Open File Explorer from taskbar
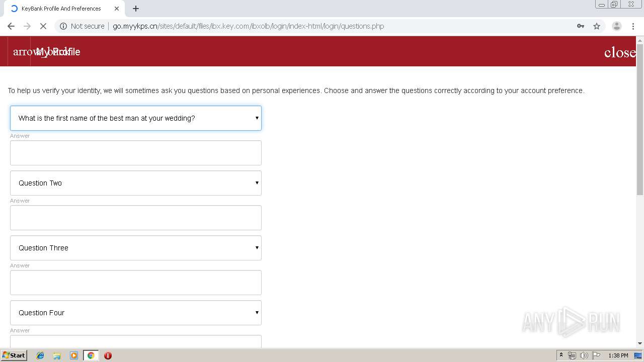The image size is (644, 362). 57,355
